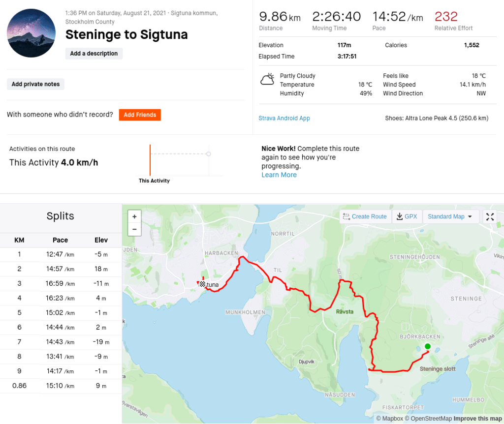Click Add private notes button
The image size is (504, 424).
coord(35,84)
